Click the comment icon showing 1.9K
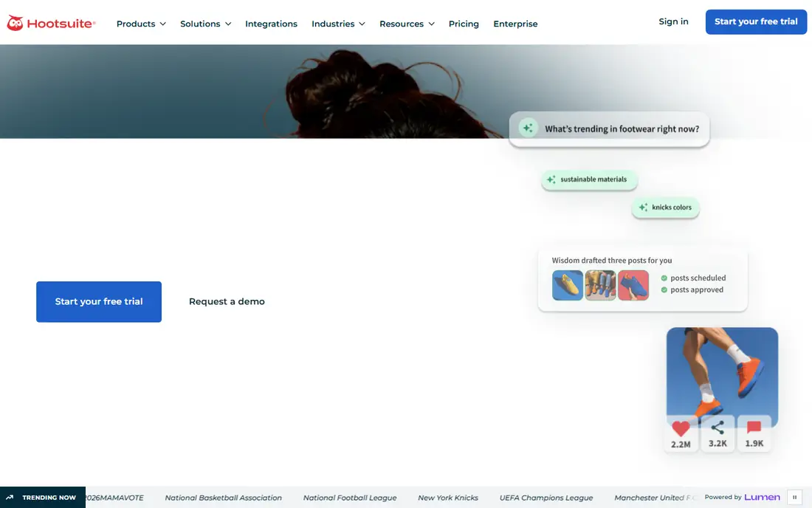Viewport: 812px width, 508px height. 754,428
